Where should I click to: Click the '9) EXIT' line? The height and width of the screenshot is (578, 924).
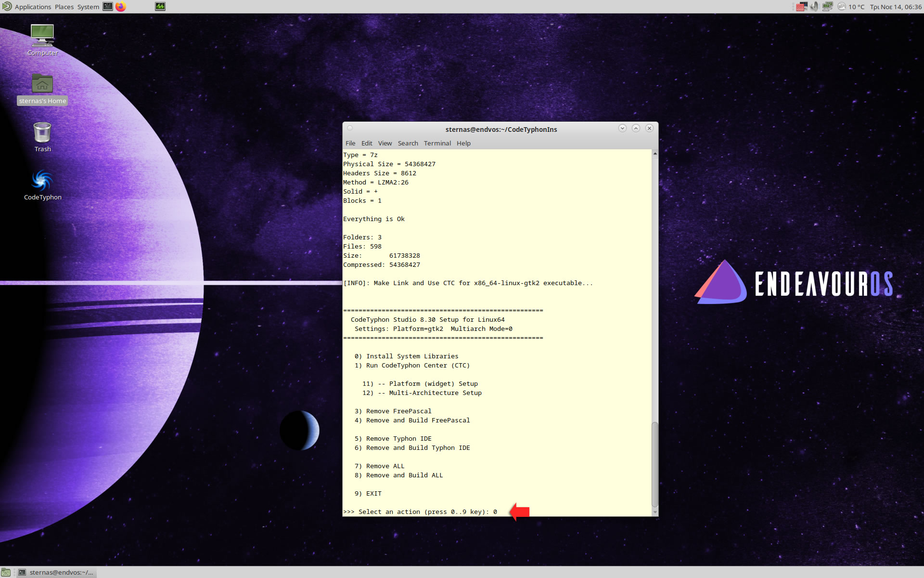pyautogui.click(x=368, y=493)
